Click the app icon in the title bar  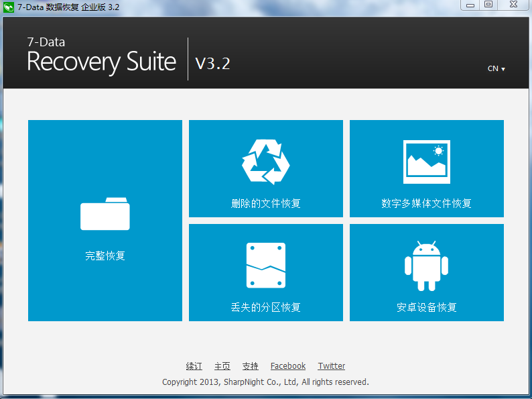click(x=9, y=7)
